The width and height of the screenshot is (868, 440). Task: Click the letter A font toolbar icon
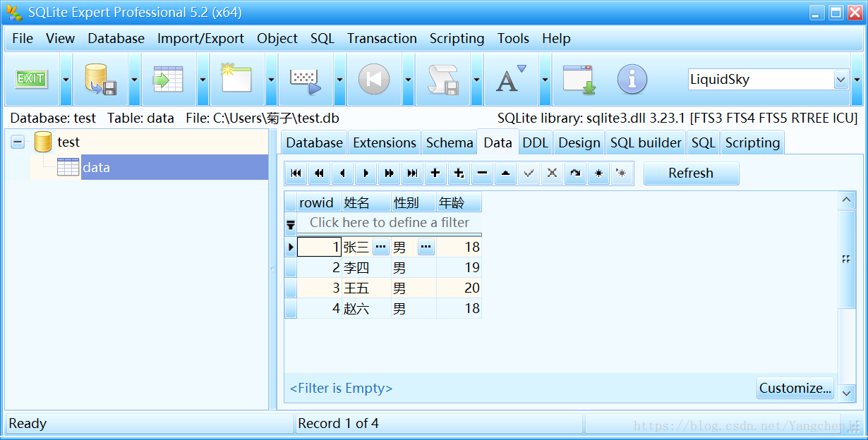point(511,79)
